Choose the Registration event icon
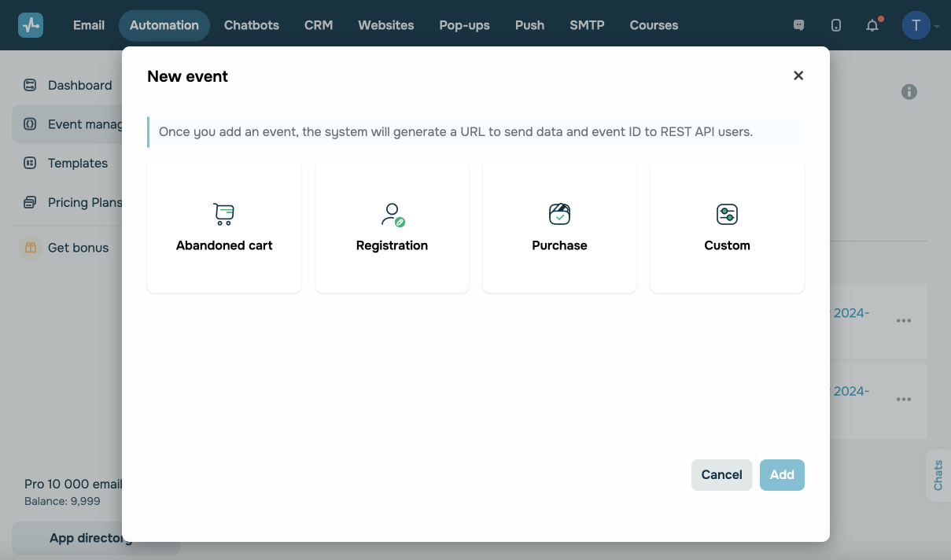Screen dimensions: 951x560 [392, 214]
